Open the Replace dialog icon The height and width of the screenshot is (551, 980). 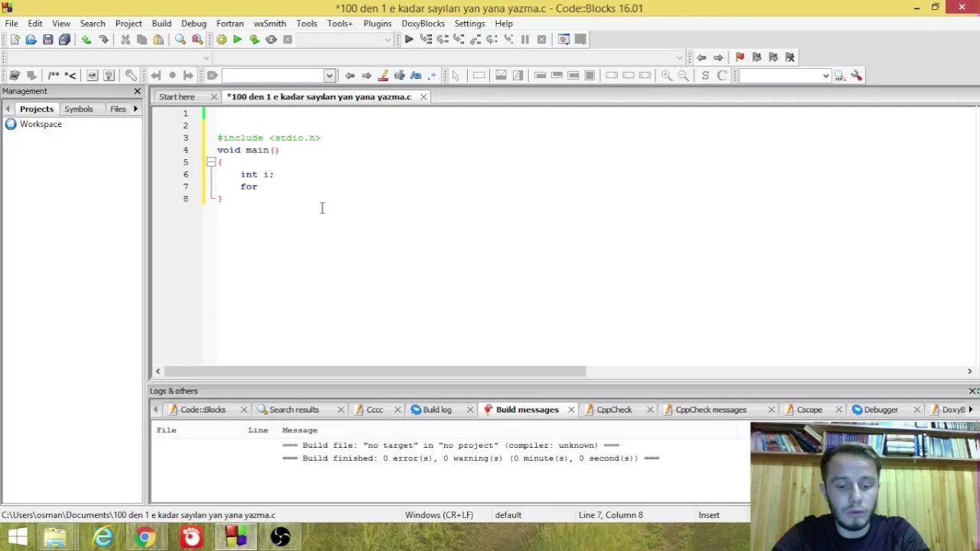click(x=196, y=38)
